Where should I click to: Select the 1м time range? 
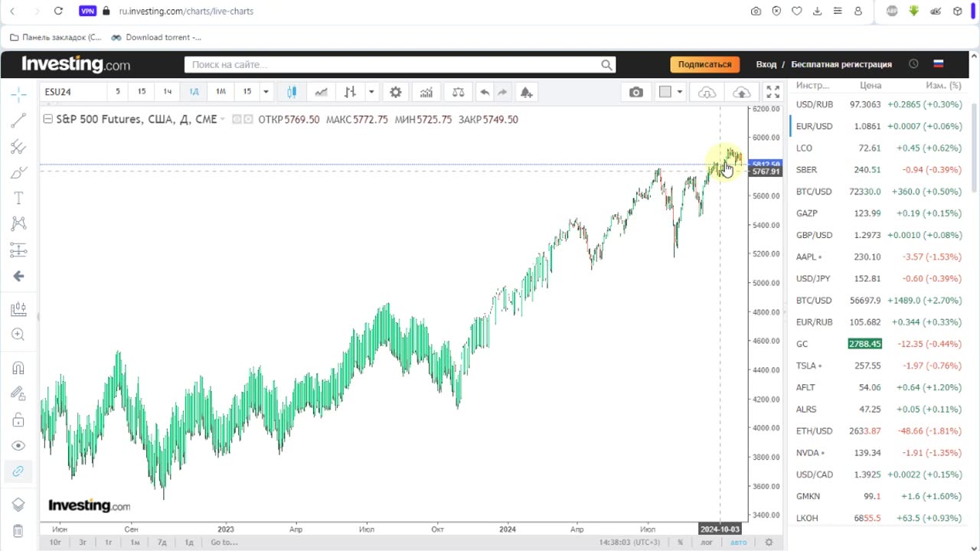tap(135, 543)
